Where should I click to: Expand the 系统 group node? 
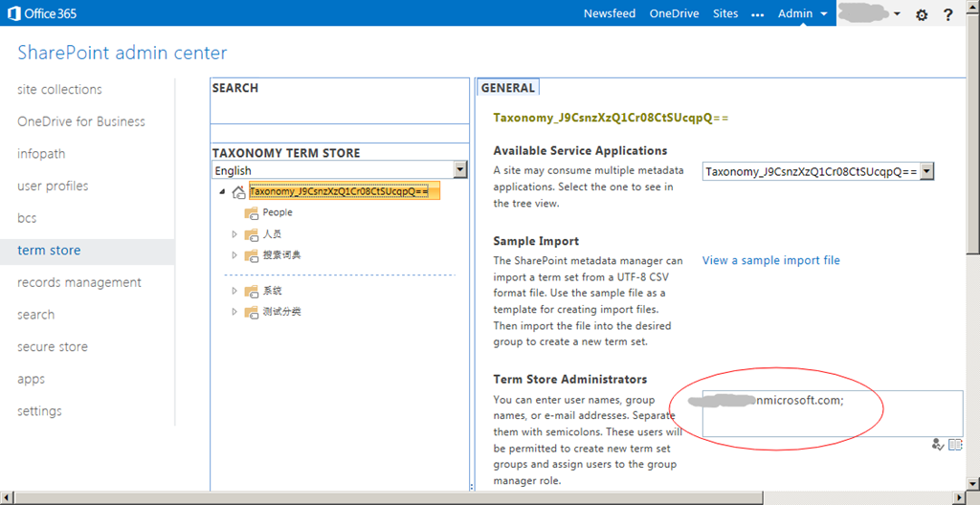(235, 291)
